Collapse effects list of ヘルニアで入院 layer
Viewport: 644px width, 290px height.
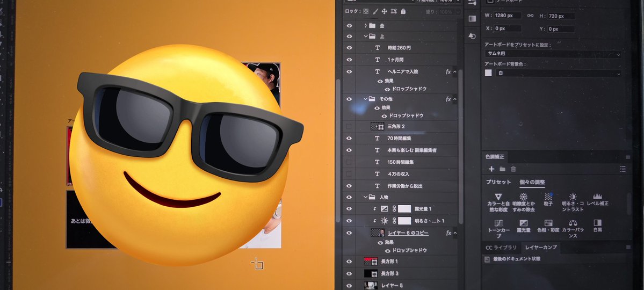coord(454,71)
